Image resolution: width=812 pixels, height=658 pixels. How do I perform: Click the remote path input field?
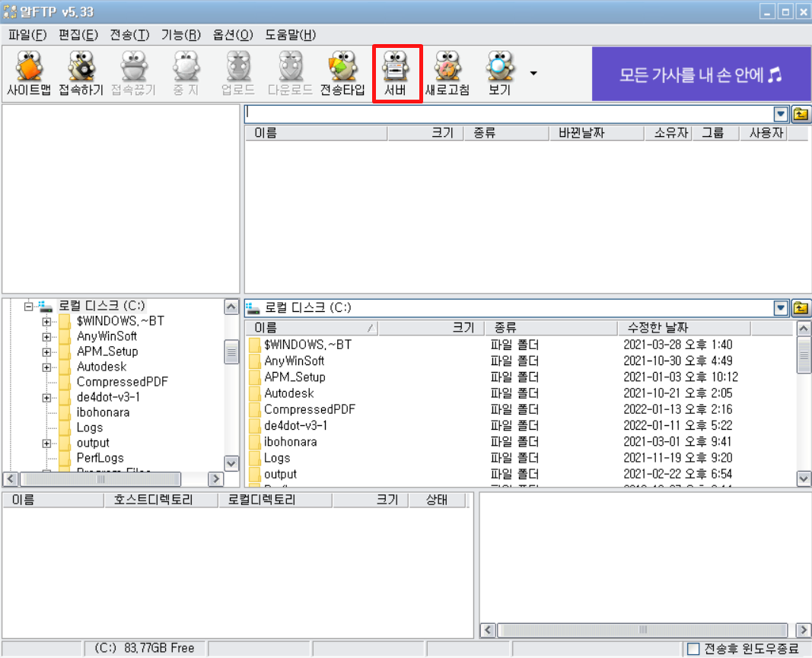[509, 113]
